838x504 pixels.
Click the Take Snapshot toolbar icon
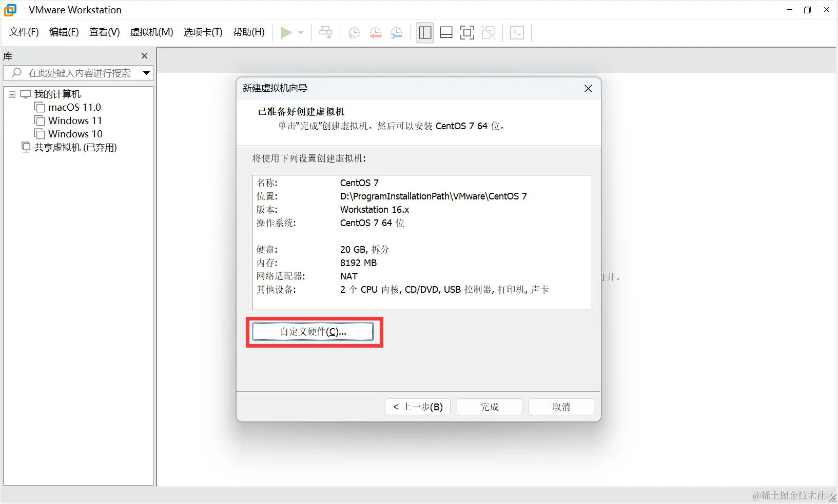tap(354, 33)
